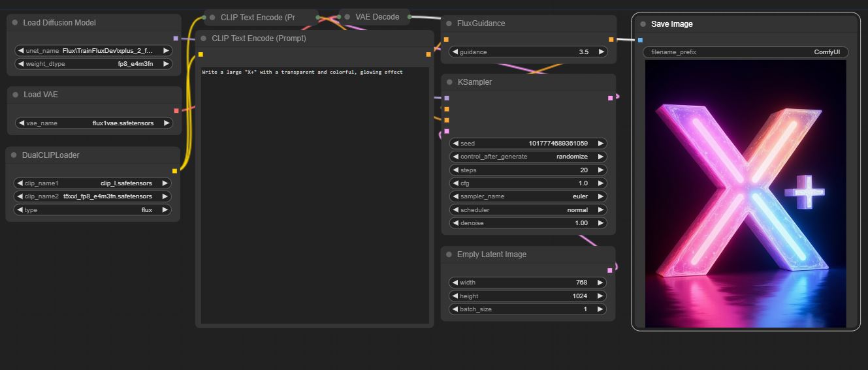Open the clip_name1 clip_l.safetensors dropdown
The width and height of the screenshot is (868, 370).
pos(93,183)
